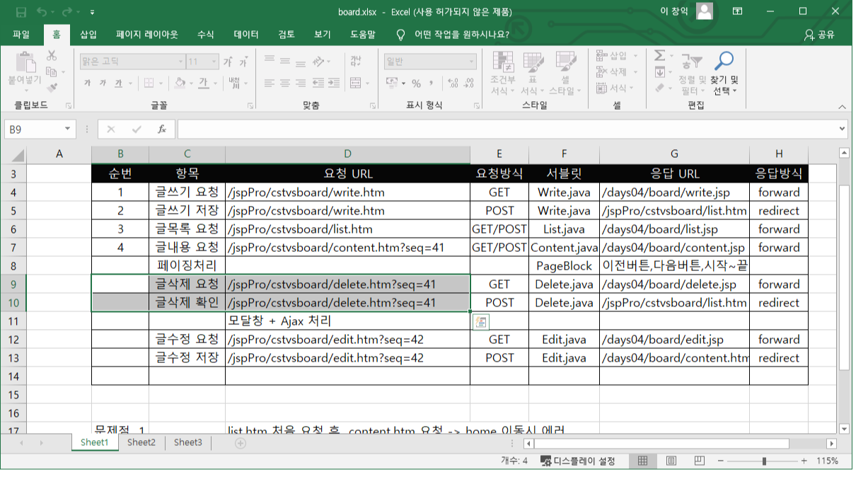Click the Paste (붙여넣기) clipboard icon
The height and width of the screenshot is (484, 868).
(x=25, y=62)
